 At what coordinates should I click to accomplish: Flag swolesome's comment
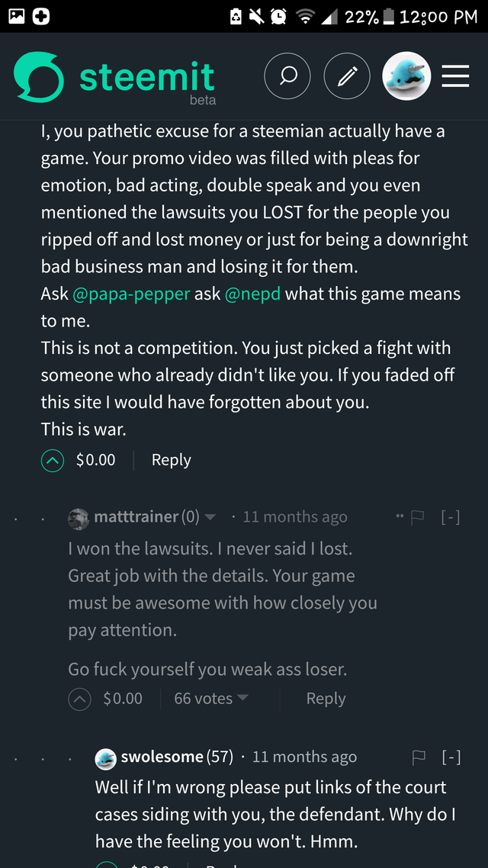tap(419, 757)
